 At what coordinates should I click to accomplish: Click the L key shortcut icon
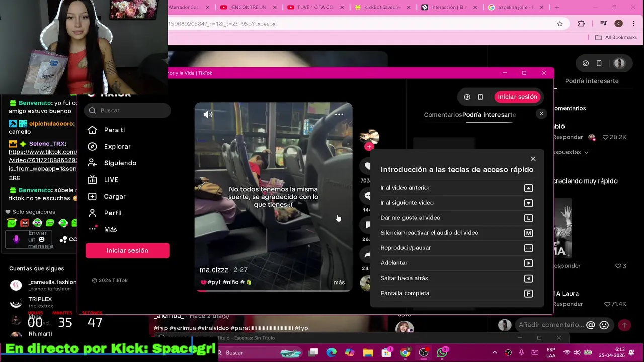[x=528, y=218]
